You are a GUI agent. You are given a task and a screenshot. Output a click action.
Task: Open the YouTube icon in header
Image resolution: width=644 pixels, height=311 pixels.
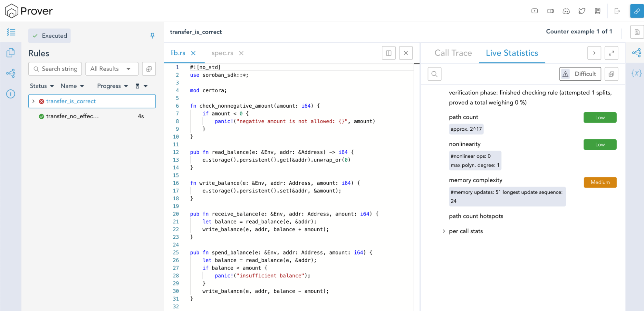[x=534, y=11]
